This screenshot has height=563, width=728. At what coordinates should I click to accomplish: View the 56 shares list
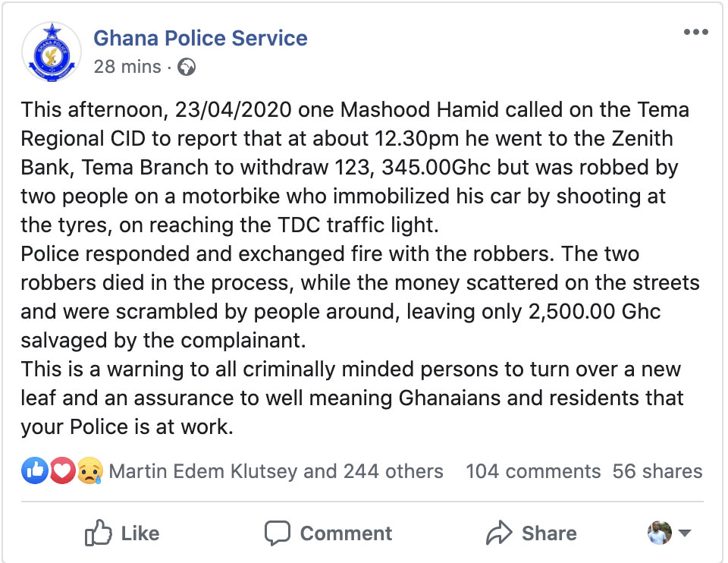click(x=657, y=471)
